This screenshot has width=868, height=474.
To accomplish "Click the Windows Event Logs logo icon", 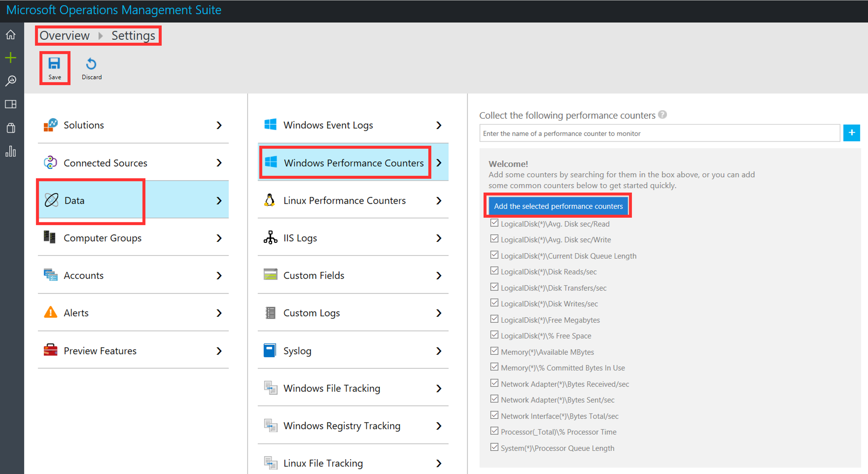I will click(x=270, y=125).
